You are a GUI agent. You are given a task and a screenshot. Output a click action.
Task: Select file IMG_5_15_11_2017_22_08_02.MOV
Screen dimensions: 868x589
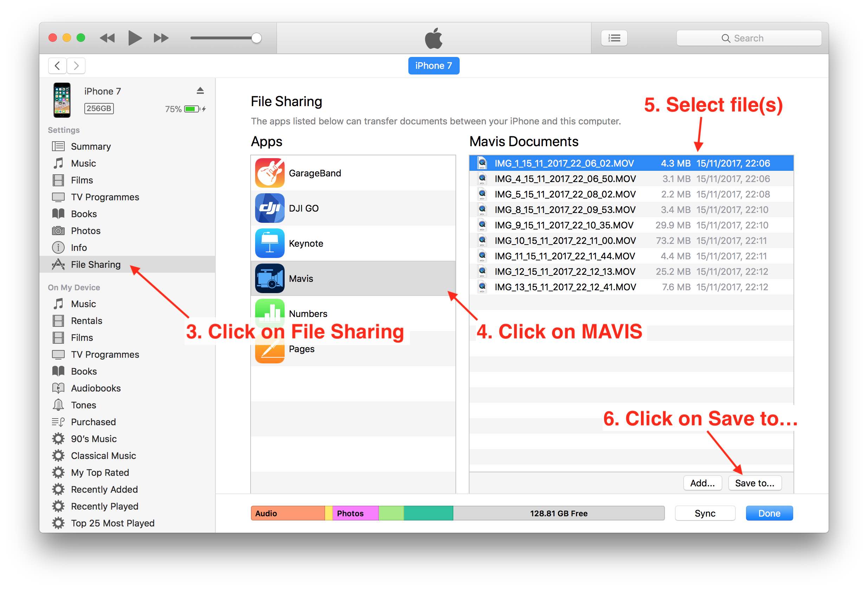(631, 194)
